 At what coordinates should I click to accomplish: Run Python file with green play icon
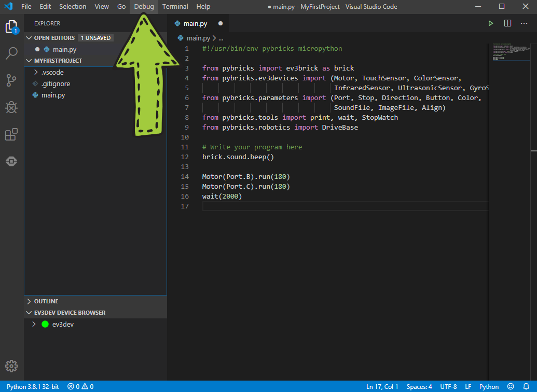pos(490,23)
